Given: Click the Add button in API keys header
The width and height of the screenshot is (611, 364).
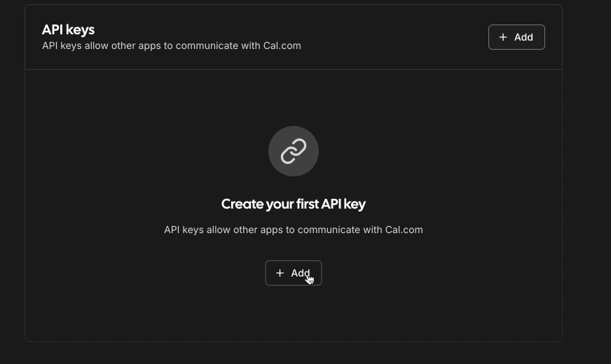Looking at the screenshot, I should coord(516,37).
